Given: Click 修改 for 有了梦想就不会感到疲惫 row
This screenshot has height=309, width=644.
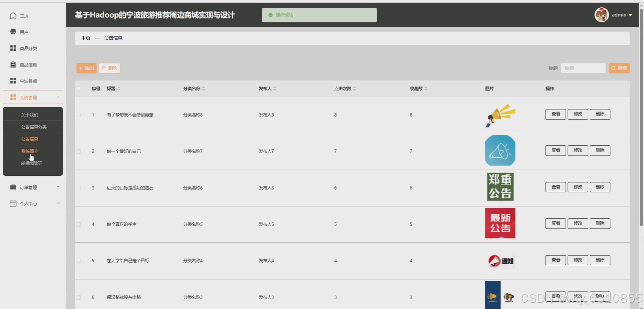Looking at the screenshot, I should pos(578,114).
